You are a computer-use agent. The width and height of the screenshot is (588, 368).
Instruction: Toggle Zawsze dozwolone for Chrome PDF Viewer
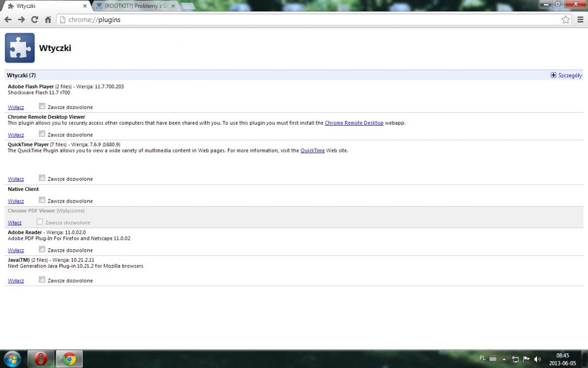tap(40, 221)
